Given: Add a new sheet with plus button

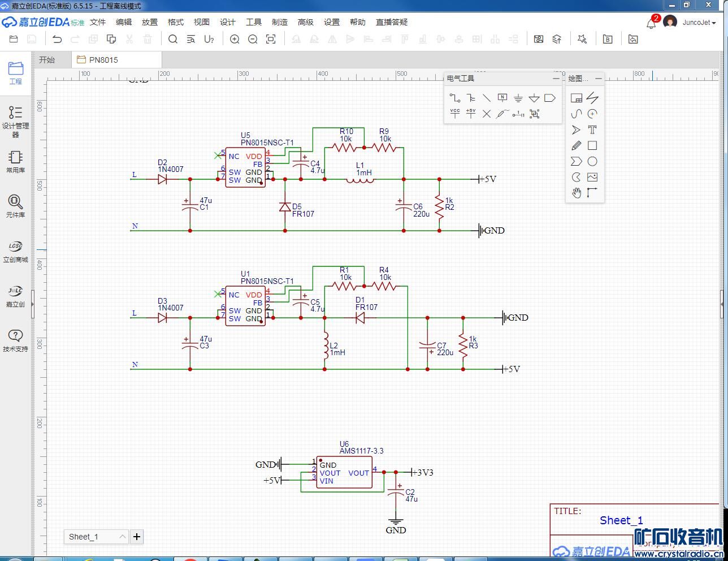Looking at the screenshot, I should (137, 537).
